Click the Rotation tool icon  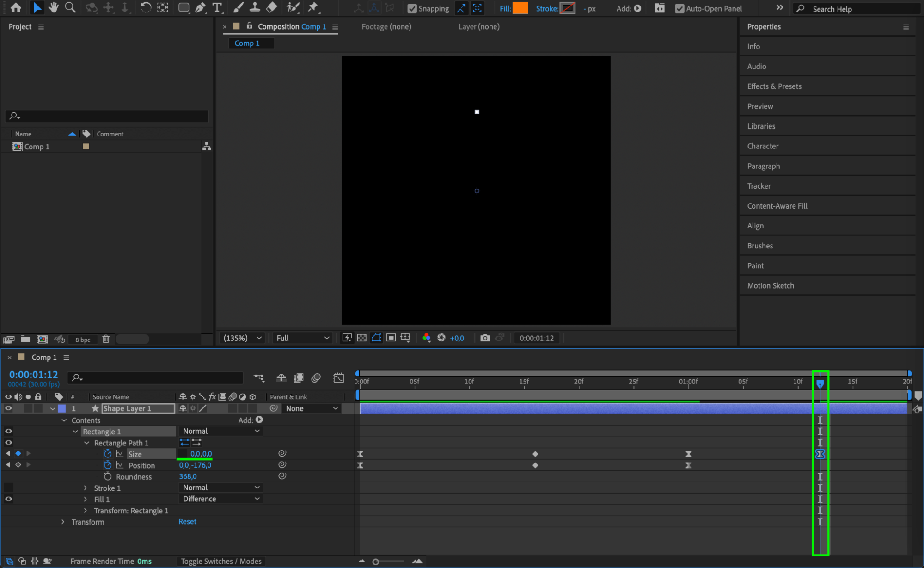(x=145, y=7)
